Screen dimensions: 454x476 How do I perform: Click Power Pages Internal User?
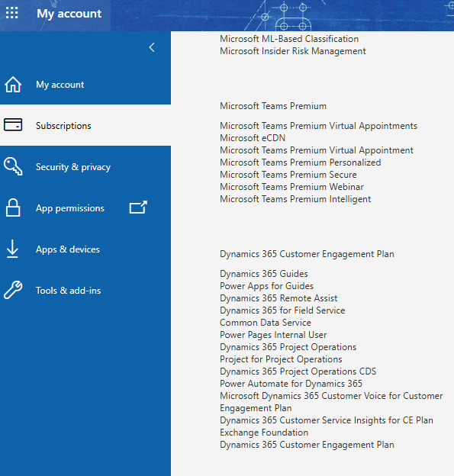coord(273,335)
